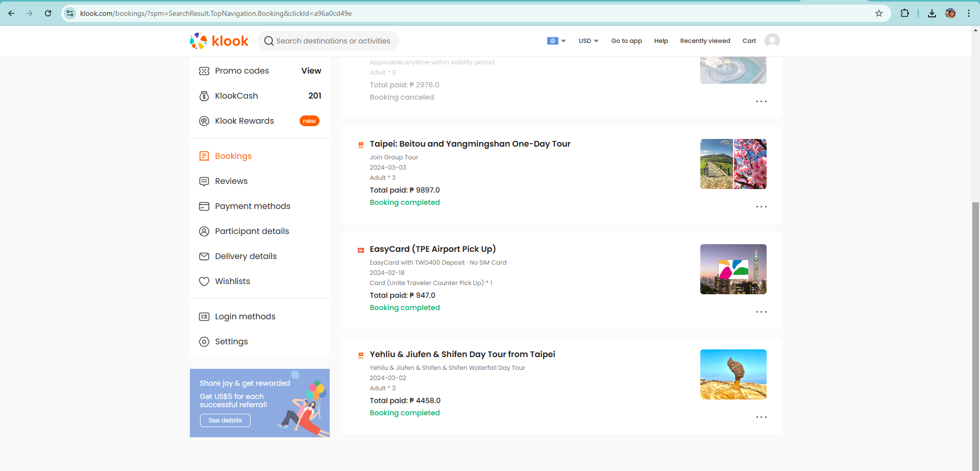This screenshot has height=471, width=980.
Task: Click 'Booking canceled' status text
Action: click(402, 97)
